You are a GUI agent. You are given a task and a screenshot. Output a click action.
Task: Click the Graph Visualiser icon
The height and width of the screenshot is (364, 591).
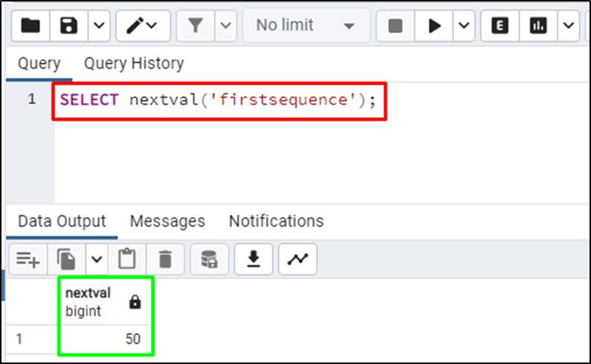[x=298, y=259]
